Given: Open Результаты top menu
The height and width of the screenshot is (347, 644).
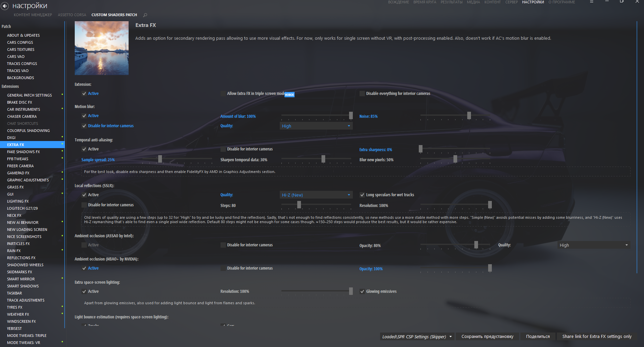Looking at the screenshot, I should tap(451, 2).
